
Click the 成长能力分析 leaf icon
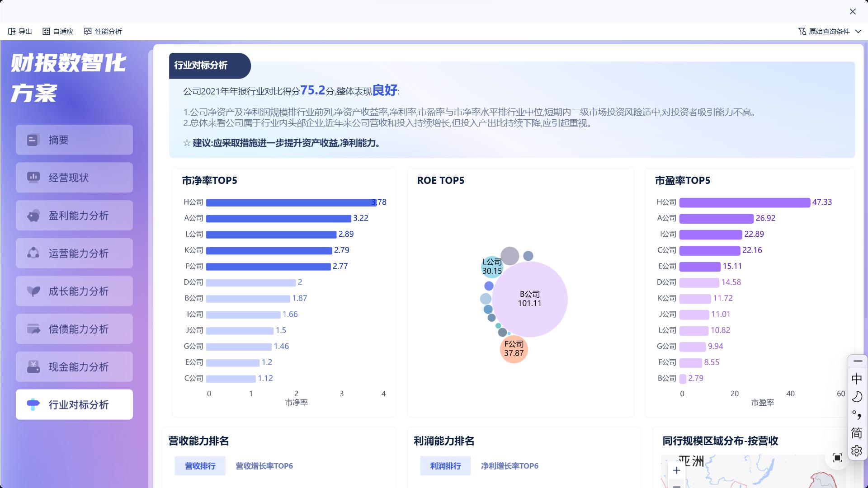pyautogui.click(x=33, y=291)
